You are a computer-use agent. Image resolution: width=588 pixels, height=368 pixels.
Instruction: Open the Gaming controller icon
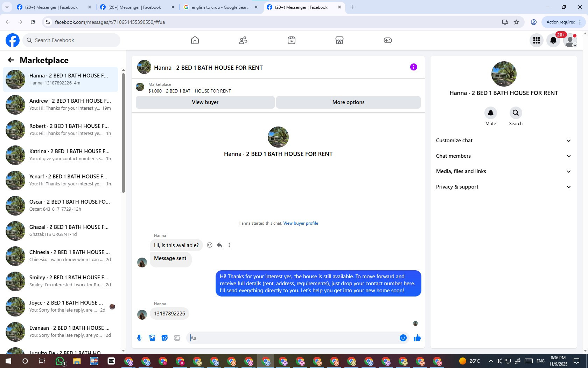pos(388,40)
